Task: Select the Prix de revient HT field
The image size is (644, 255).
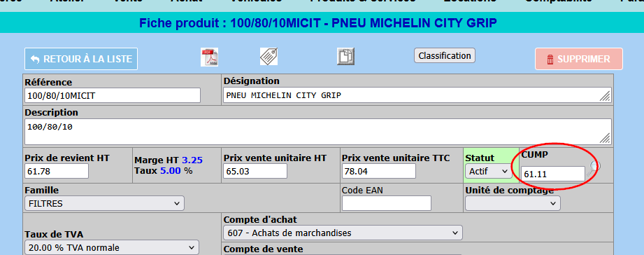Action: pos(57,171)
